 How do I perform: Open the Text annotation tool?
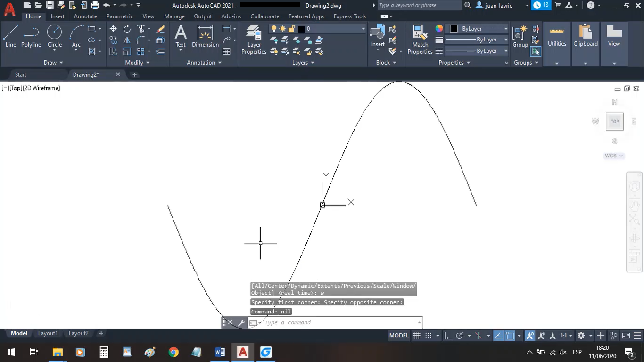click(x=181, y=36)
